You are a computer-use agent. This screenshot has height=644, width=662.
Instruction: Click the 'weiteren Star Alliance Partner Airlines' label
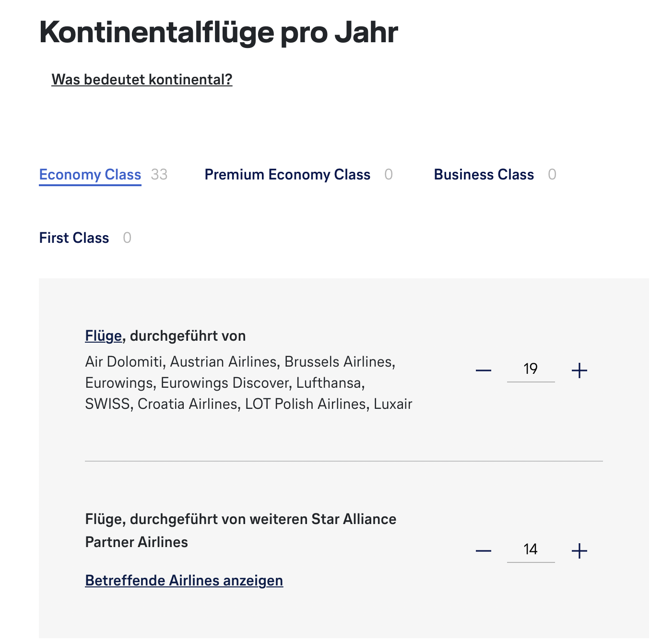click(240, 530)
